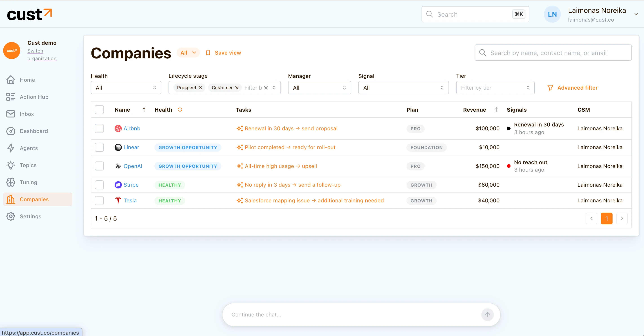The height and width of the screenshot is (336, 644).
Task: Toggle the select-all checkbox in table header
Action: [99, 110]
